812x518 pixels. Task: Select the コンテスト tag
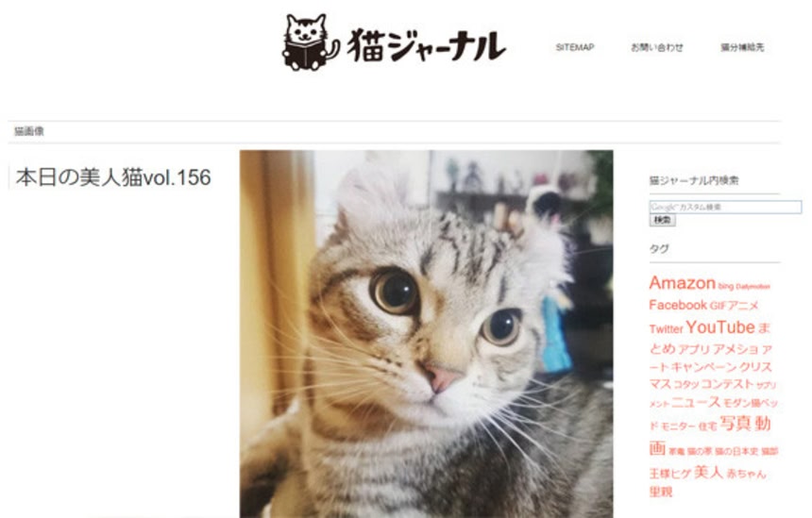coord(727,384)
